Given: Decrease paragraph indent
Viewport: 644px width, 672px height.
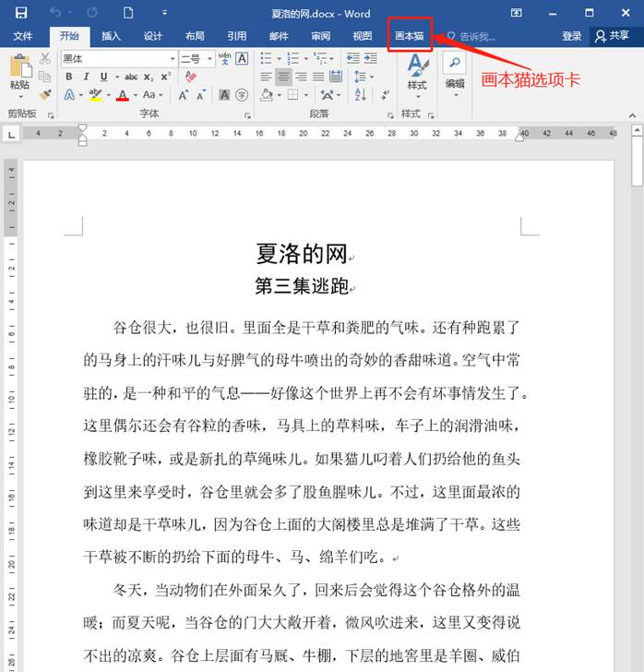Looking at the screenshot, I should click(x=353, y=58).
